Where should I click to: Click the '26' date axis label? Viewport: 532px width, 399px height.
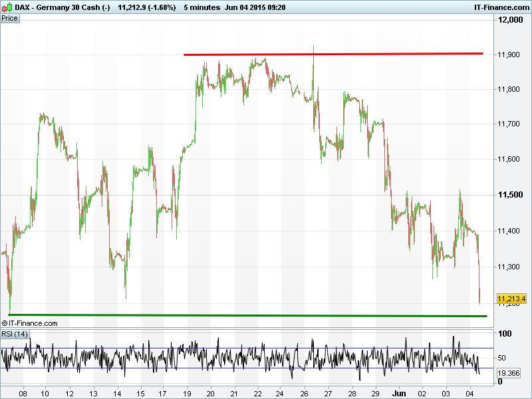click(305, 393)
